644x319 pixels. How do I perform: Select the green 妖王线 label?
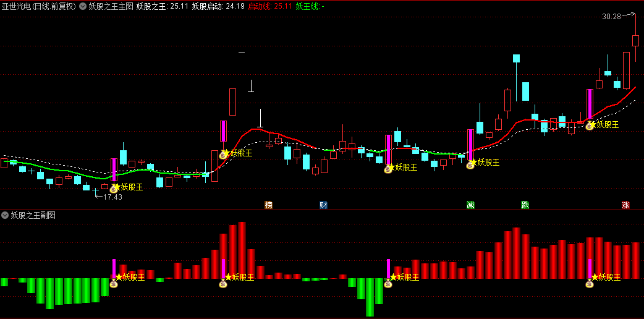pos(310,6)
